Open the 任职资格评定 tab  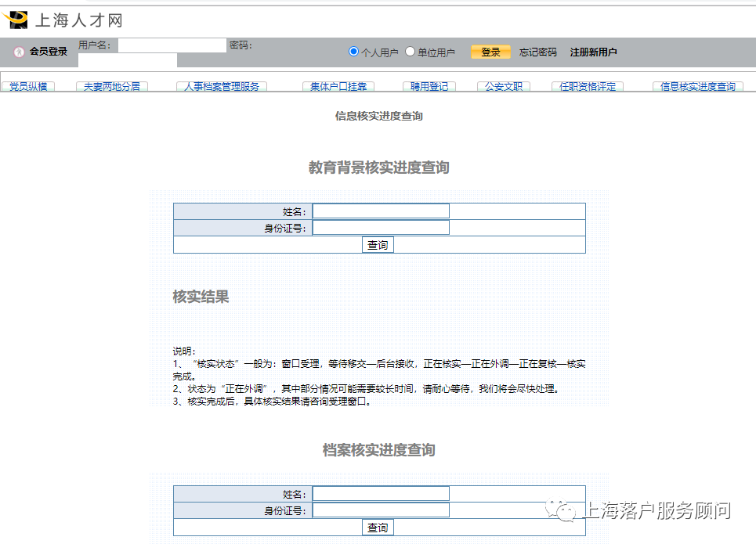(588, 86)
